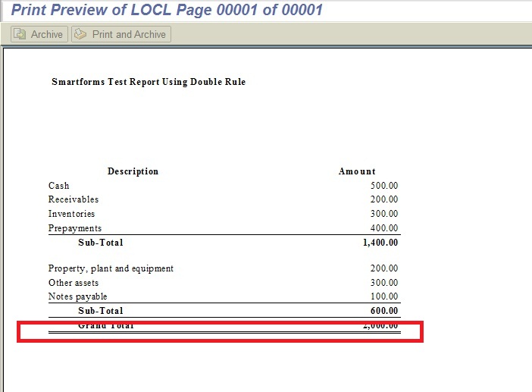Click the sub-total value 1,400.00
Viewport: 532px width, 392px height.
pyautogui.click(x=380, y=243)
